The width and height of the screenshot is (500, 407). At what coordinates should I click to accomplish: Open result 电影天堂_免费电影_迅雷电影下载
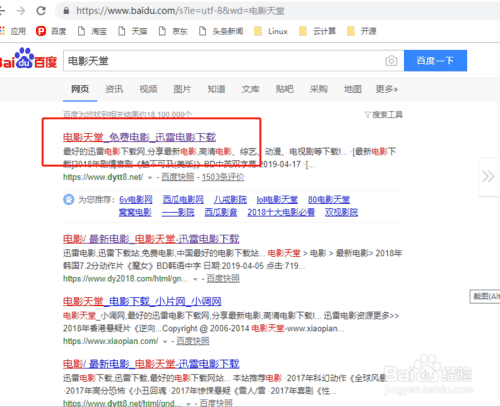139,137
